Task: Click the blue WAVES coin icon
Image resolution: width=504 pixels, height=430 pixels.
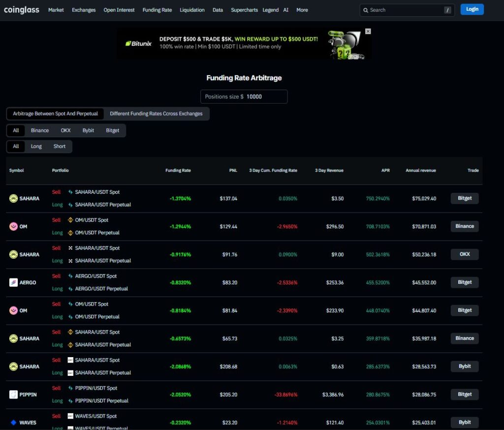Action: 13,422
